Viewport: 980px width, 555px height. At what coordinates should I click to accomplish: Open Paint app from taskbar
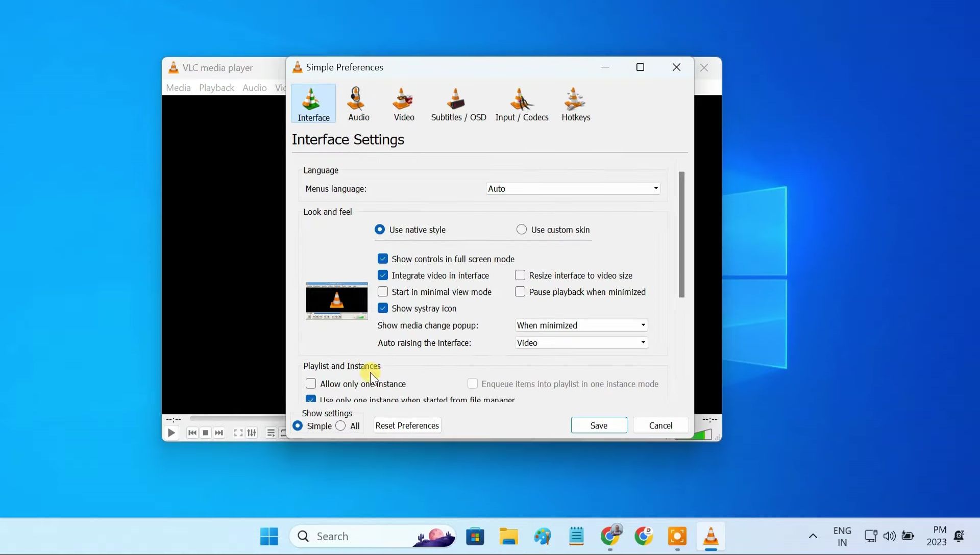click(x=543, y=536)
